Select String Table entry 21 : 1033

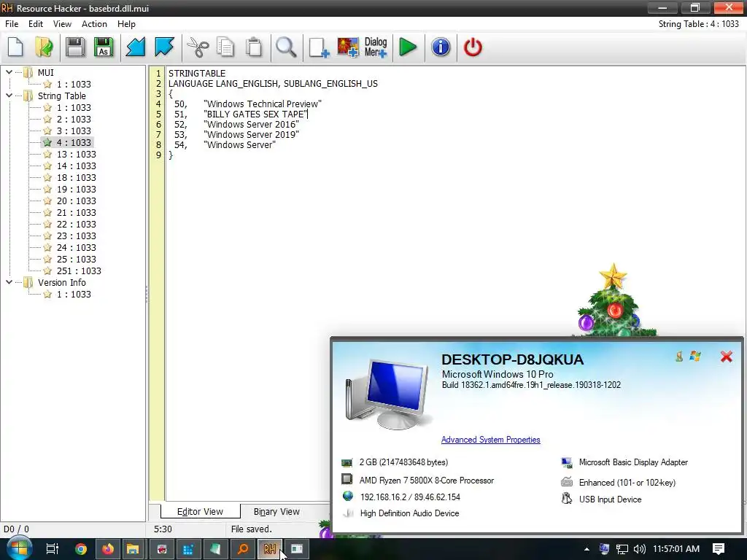(76, 212)
